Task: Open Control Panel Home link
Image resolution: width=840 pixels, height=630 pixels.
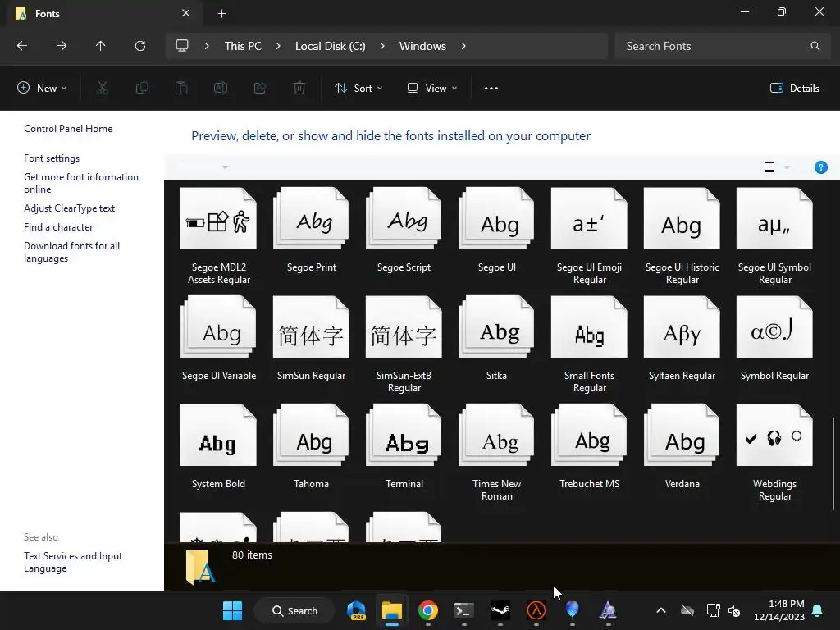Action: click(68, 129)
